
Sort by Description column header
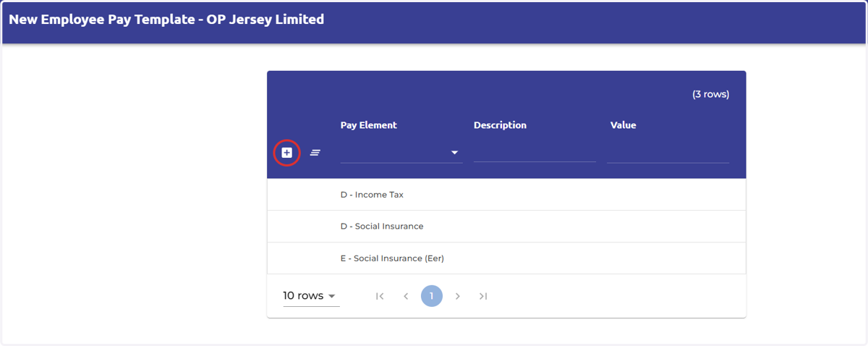pos(500,125)
